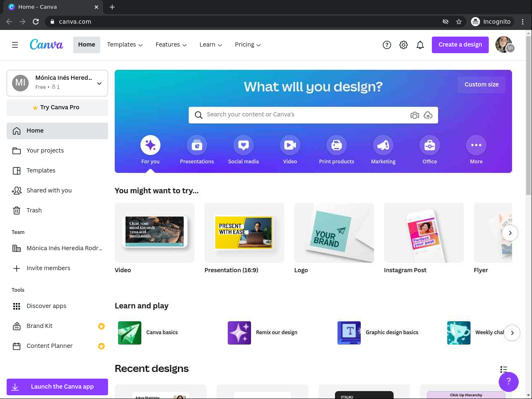Open Mónica Inés Heredia team page
The image size is (532, 399).
click(x=57, y=249)
